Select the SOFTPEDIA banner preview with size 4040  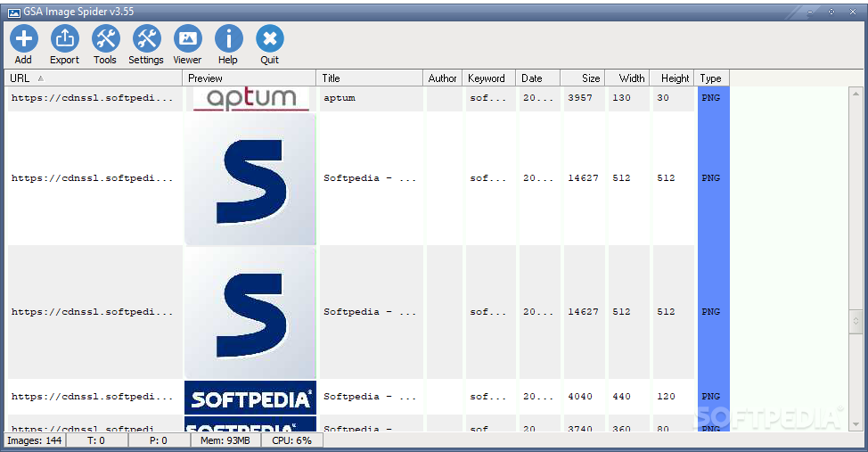click(250, 397)
